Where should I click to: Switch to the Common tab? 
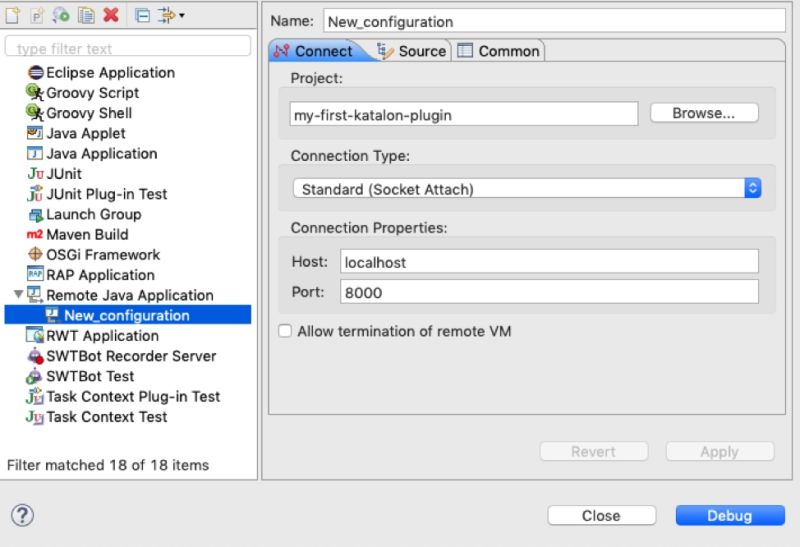[498, 51]
